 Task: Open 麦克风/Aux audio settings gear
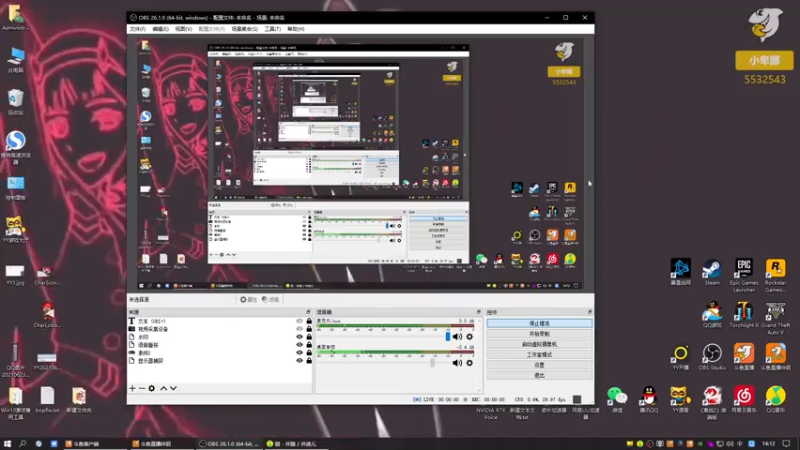(x=469, y=337)
